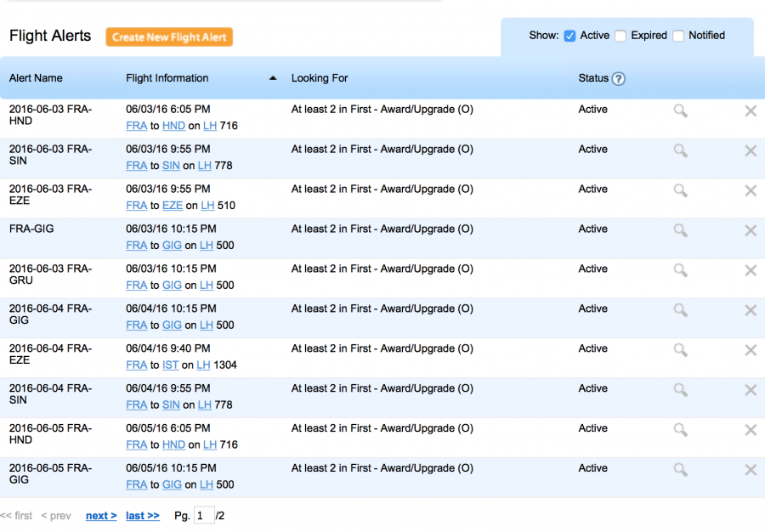Sort by Alert Name column header
Screen dimensions: 765x532
[36, 78]
